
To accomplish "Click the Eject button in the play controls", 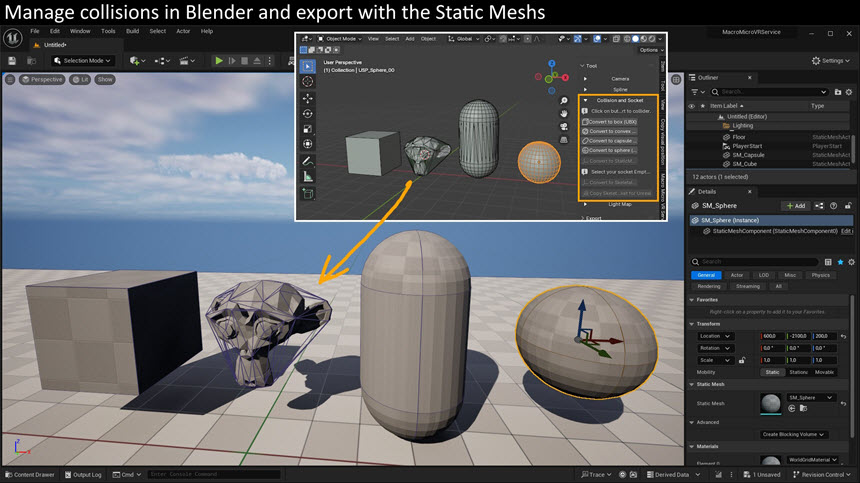I will [x=257, y=61].
